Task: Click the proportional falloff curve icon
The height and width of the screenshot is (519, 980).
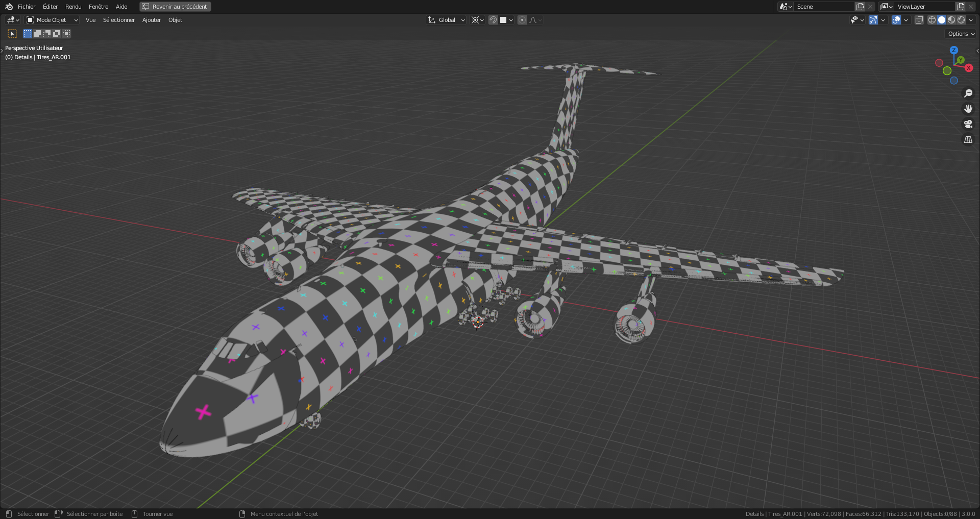Action: [533, 20]
